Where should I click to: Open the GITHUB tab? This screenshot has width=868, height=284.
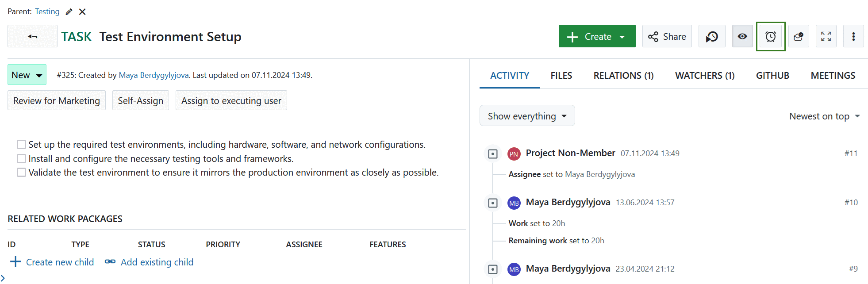click(x=772, y=76)
